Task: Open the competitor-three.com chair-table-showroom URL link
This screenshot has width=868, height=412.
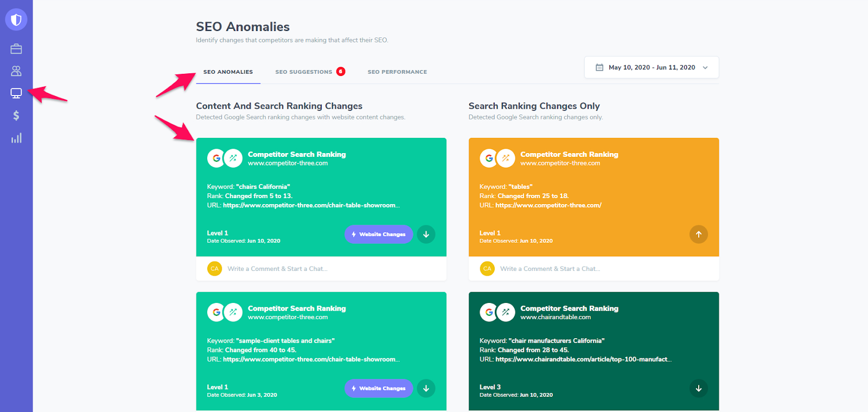Action: point(311,206)
